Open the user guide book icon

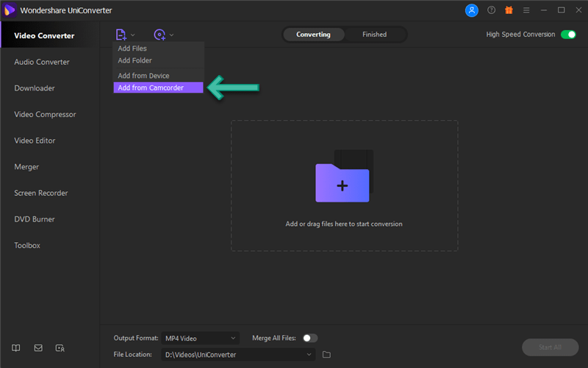[x=15, y=348]
